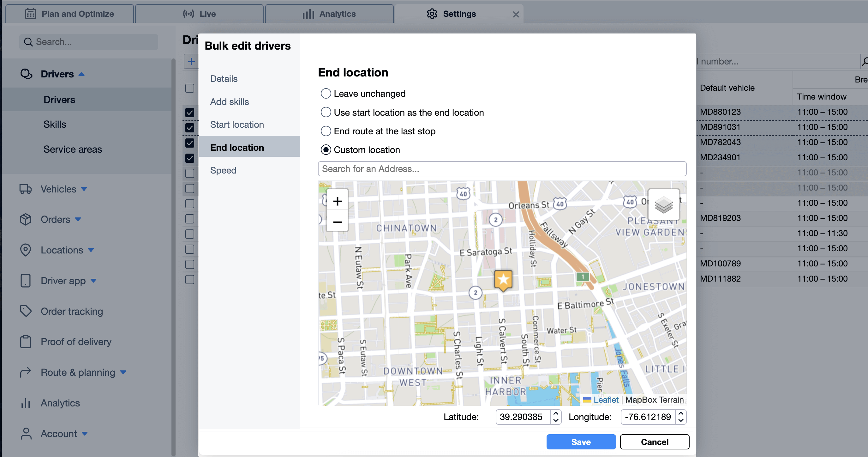Screen dimensions: 868x457
Task: Zoom in using the map plus control
Action: (x=337, y=201)
